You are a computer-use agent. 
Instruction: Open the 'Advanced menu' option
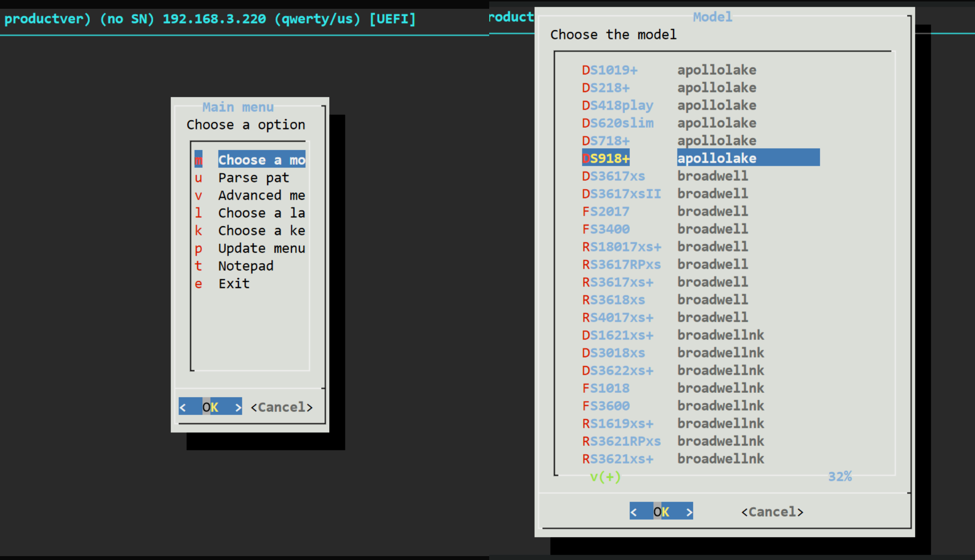(x=261, y=195)
